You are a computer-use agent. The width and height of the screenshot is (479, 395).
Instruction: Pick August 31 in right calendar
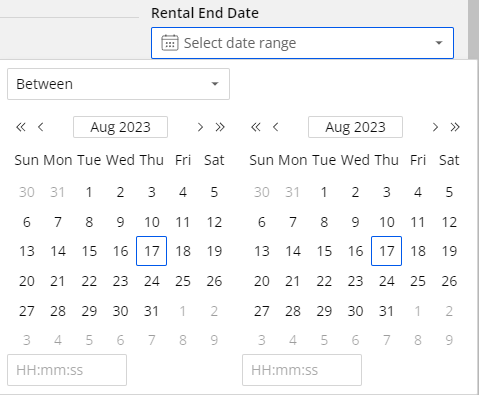tap(386, 311)
